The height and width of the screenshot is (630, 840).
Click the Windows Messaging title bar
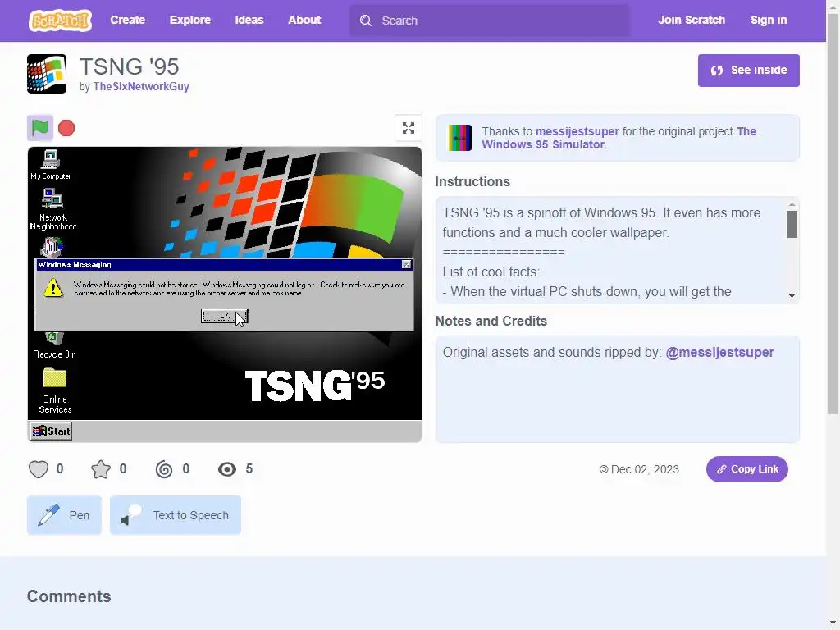pyautogui.click(x=218, y=265)
